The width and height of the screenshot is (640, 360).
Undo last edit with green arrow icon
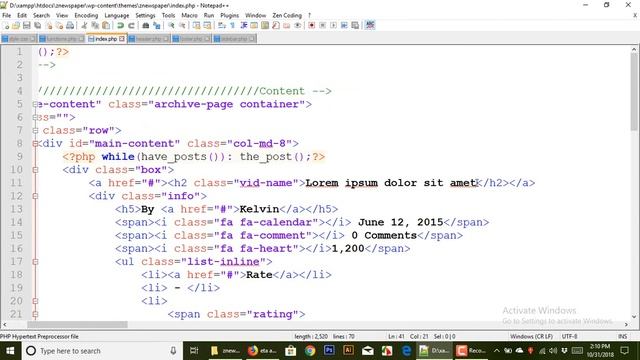point(120,25)
